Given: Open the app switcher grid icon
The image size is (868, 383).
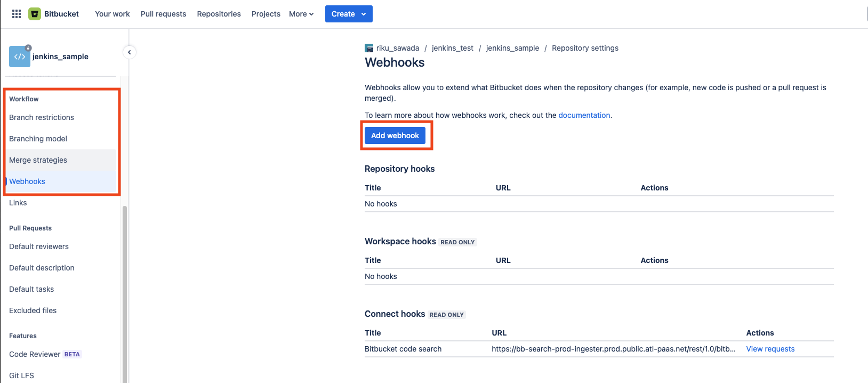Looking at the screenshot, I should (17, 14).
